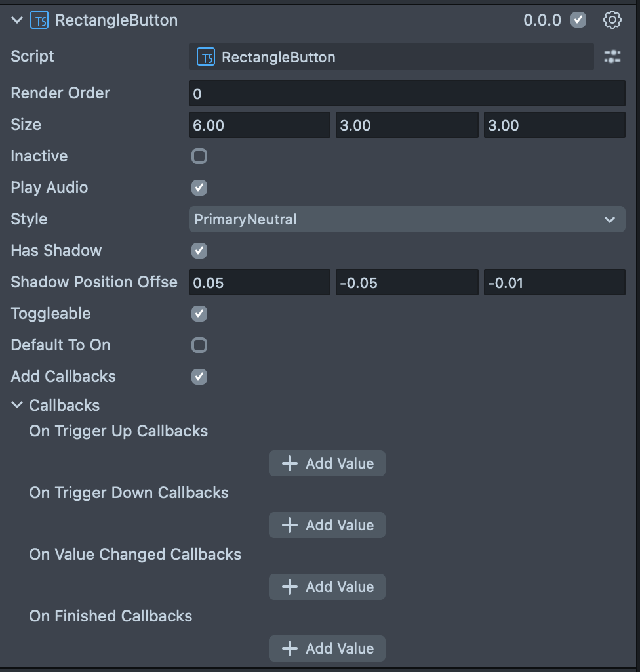Check the Default To On box
Image resolution: width=640 pixels, height=672 pixels.
pyautogui.click(x=199, y=345)
